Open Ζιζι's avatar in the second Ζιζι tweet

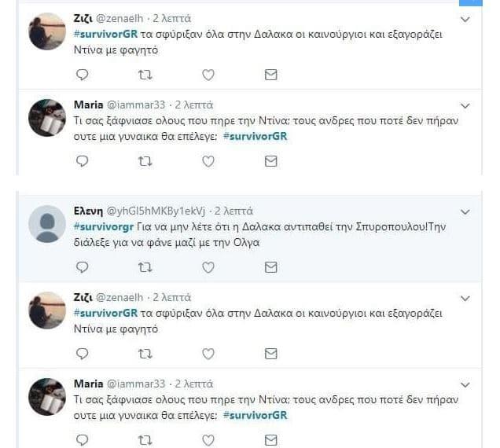[47, 310]
